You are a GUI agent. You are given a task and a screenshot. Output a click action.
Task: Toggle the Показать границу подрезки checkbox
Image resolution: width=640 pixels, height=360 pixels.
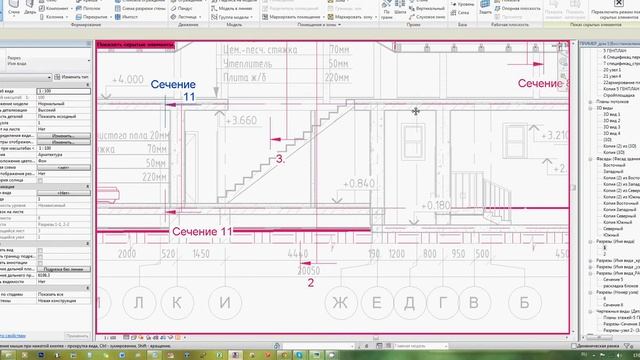tap(40, 257)
